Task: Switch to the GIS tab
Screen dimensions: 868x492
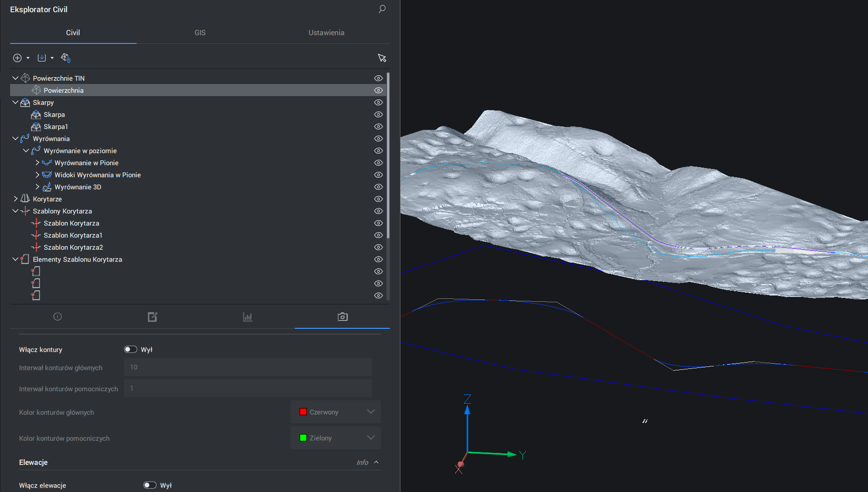Action: pyautogui.click(x=200, y=33)
